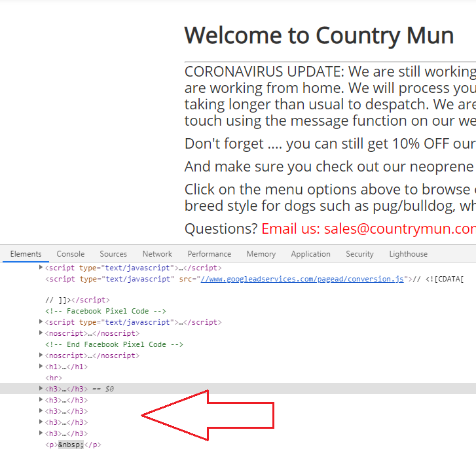Click the check out our neoprene line
The image size is (476, 453).
[330, 166]
